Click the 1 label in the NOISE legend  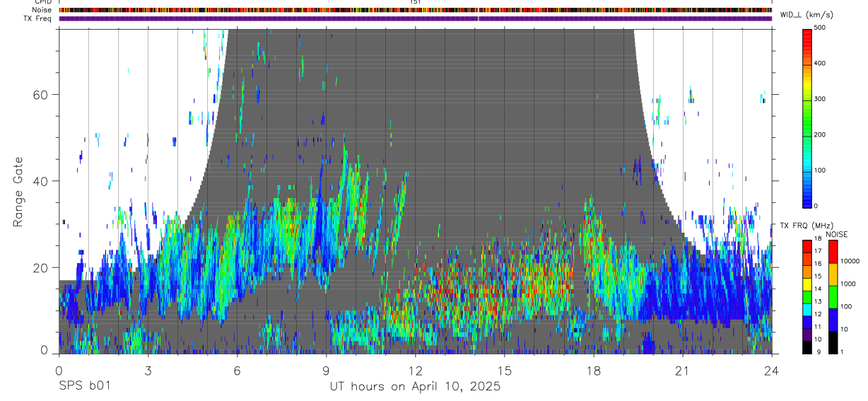[x=843, y=351]
